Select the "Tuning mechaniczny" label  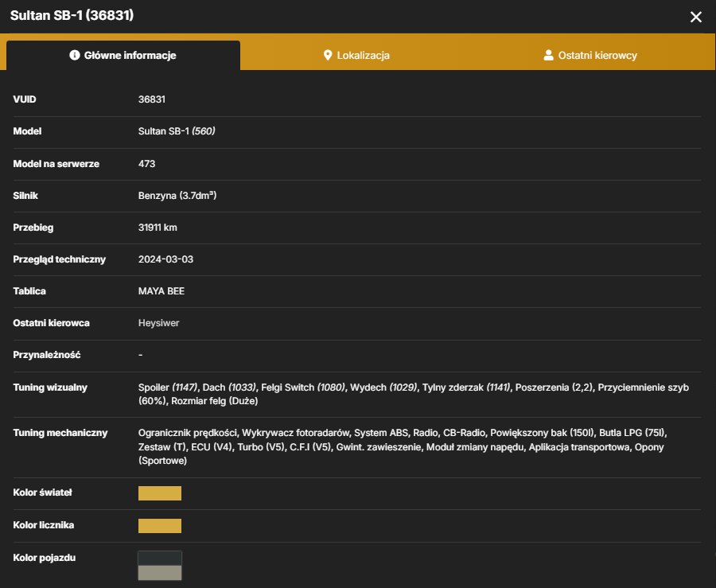[x=60, y=433]
